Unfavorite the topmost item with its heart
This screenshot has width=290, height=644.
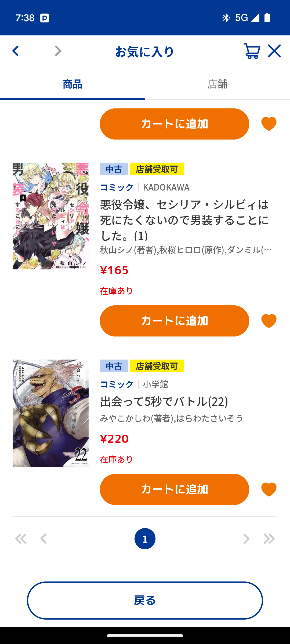tap(269, 124)
